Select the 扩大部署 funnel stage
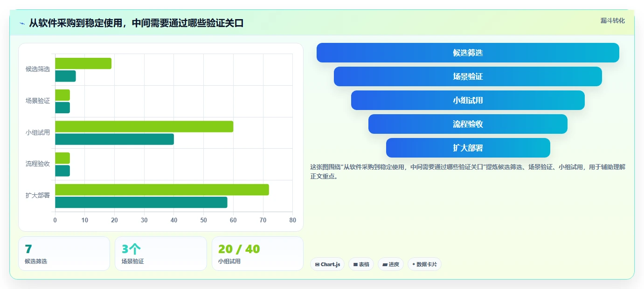644x289 pixels. 468,148
